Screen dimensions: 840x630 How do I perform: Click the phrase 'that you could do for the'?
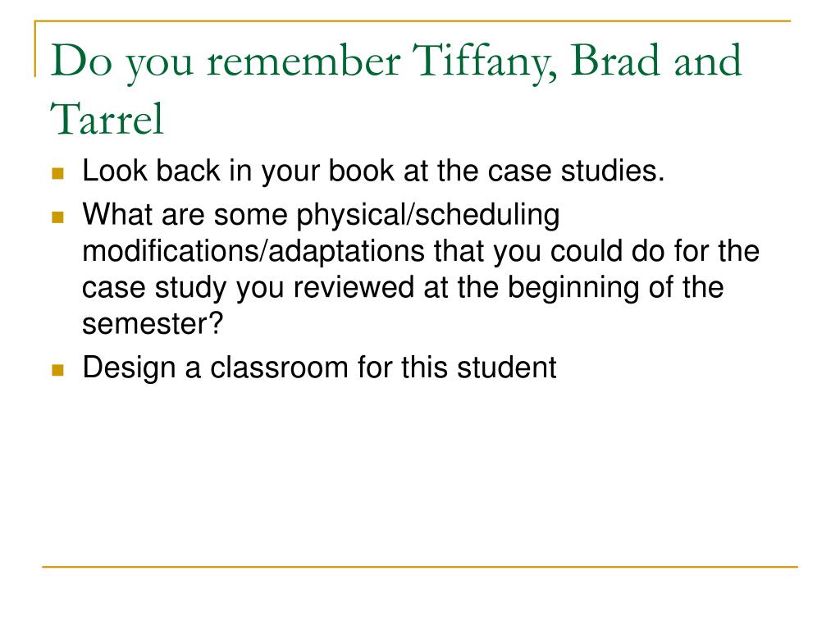click(x=596, y=251)
